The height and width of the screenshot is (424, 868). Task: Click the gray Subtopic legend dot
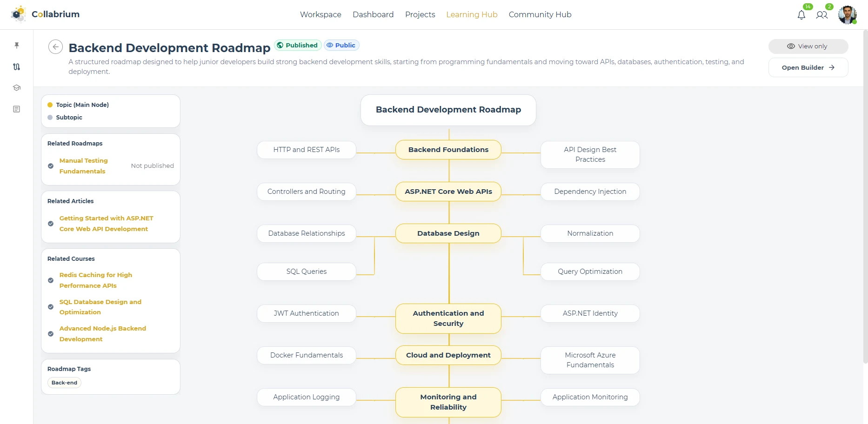50,118
